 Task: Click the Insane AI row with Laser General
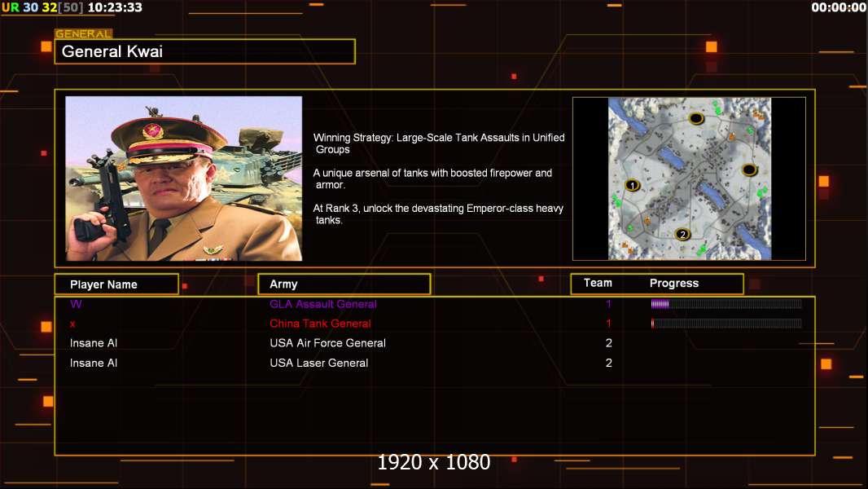94,363
